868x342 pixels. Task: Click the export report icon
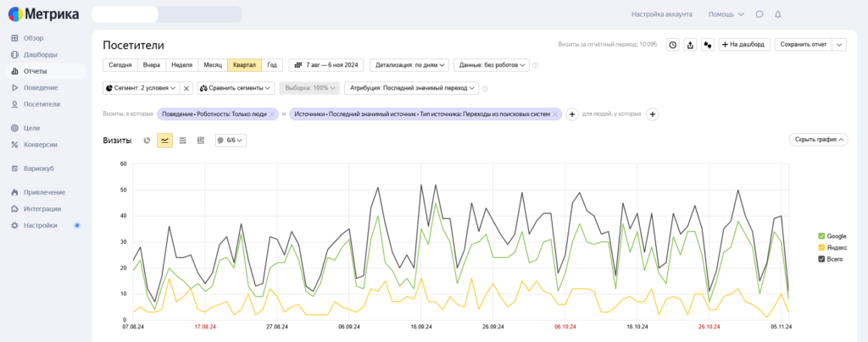pos(690,45)
